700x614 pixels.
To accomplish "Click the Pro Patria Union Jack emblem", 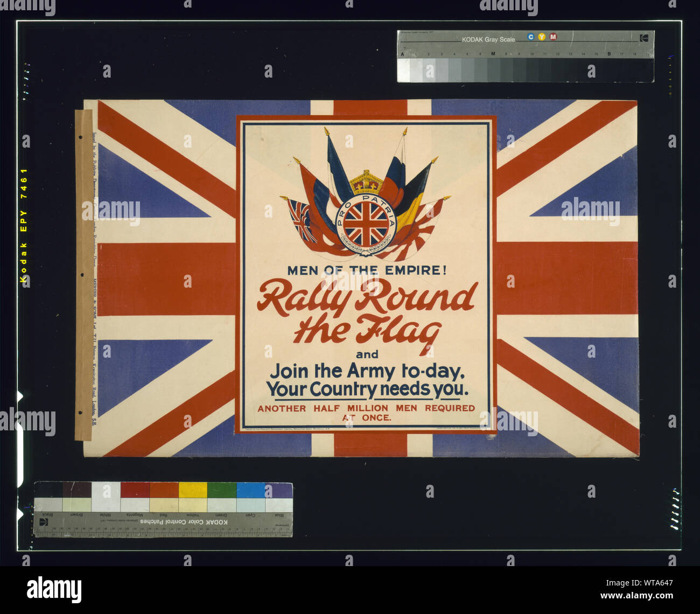I will 366,224.
